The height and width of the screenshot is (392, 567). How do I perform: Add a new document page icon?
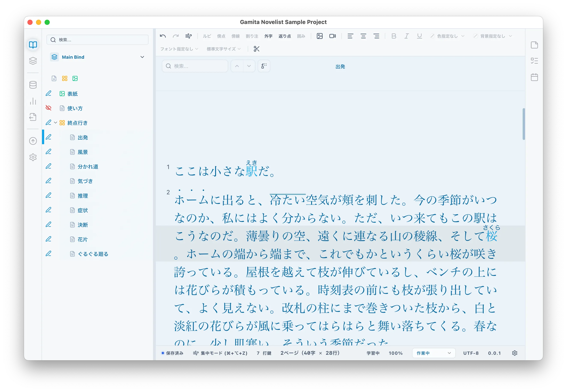pyautogui.click(x=54, y=78)
